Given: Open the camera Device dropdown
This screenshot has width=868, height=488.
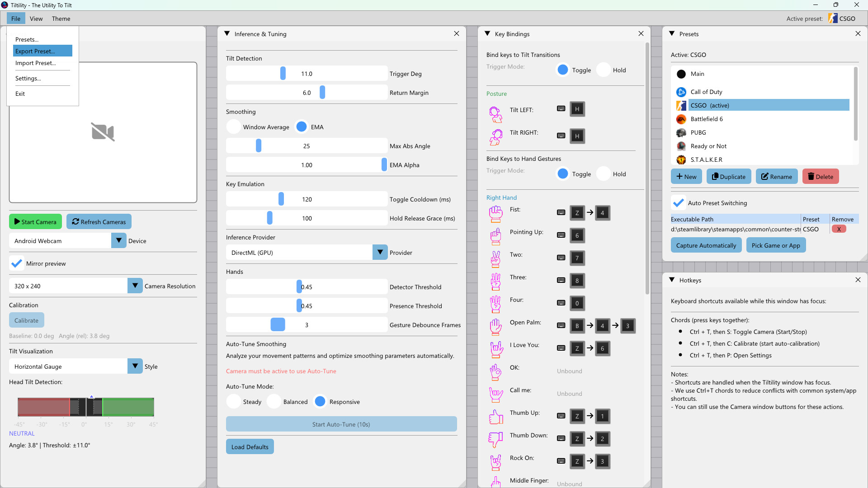Looking at the screenshot, I should coord(118,240).
